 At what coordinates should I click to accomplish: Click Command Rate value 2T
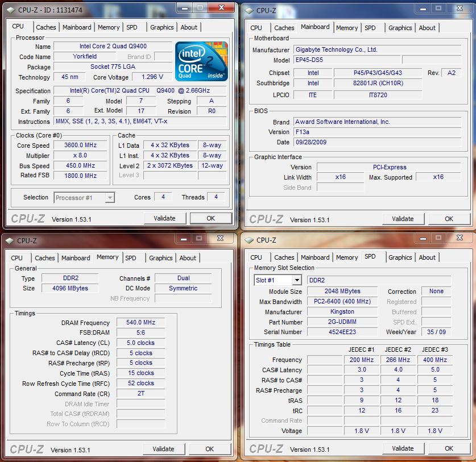(x=141, y=393)
